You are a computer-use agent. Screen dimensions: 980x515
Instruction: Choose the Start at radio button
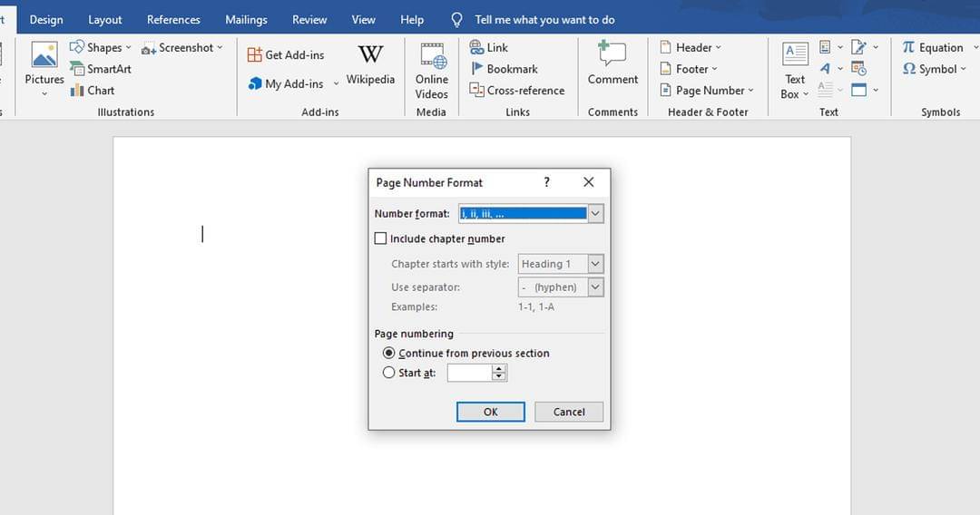[389, 373]
